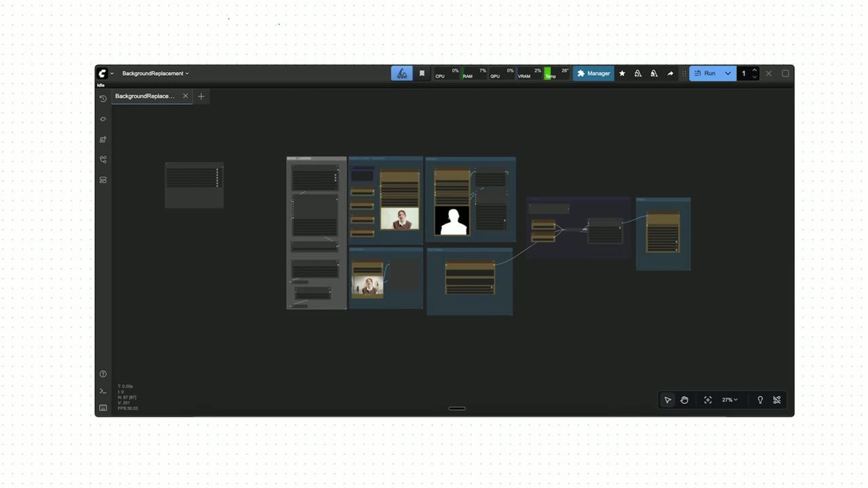Viewport: 868px width, 488px height.
Task: Fit the graph view to screen
Action: 708,400
